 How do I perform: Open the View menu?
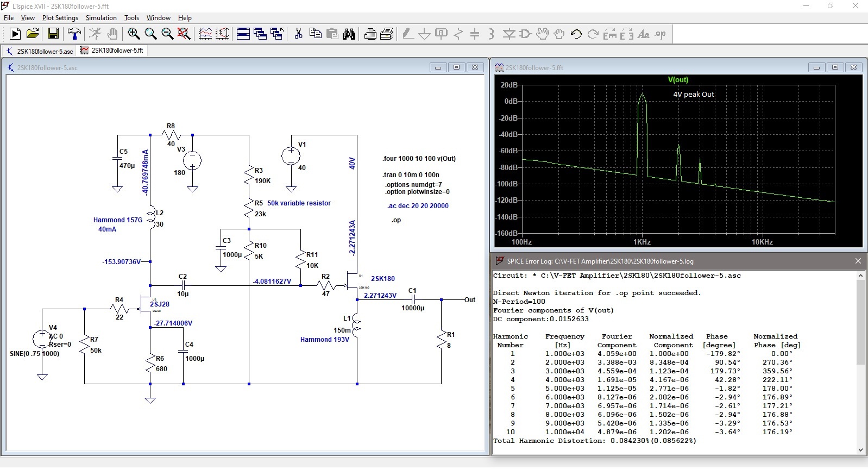click(28, 18)
